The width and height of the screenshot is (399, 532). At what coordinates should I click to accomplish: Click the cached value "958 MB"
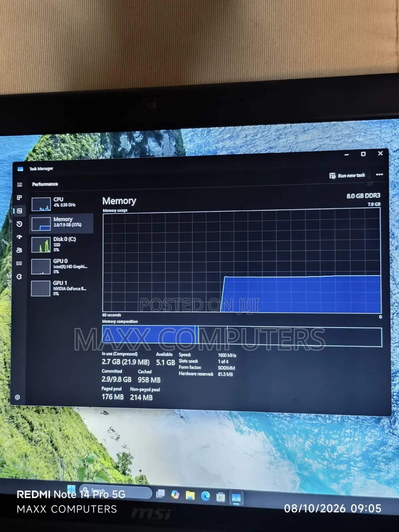(x=149, y=380)
